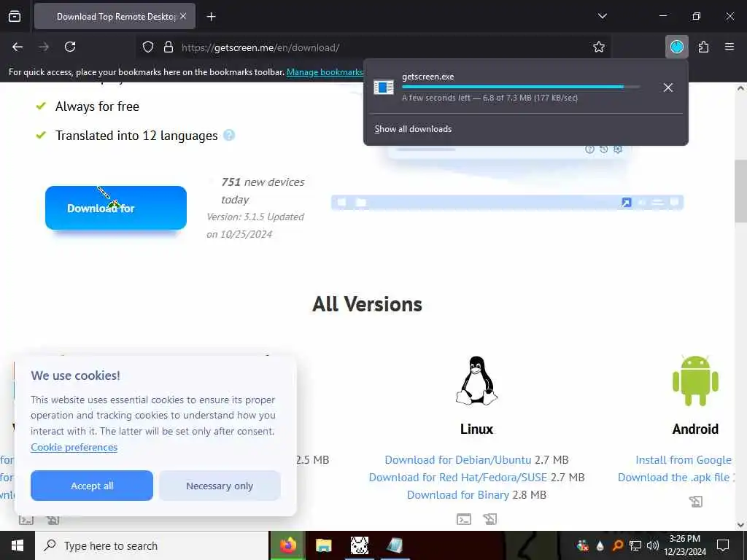747x560 pixels.
Task: Click the install icon under Android links
Action: tap(695, 502)
